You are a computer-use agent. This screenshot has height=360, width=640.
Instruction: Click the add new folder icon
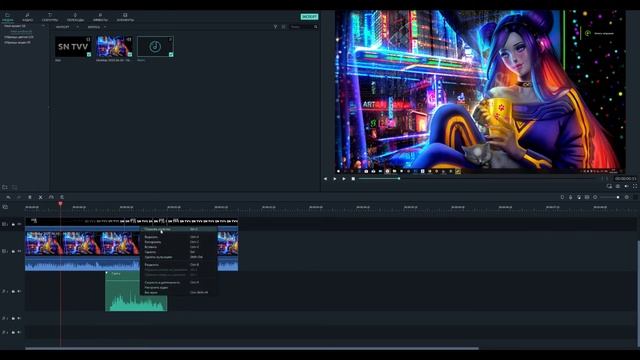pos(5,187)
